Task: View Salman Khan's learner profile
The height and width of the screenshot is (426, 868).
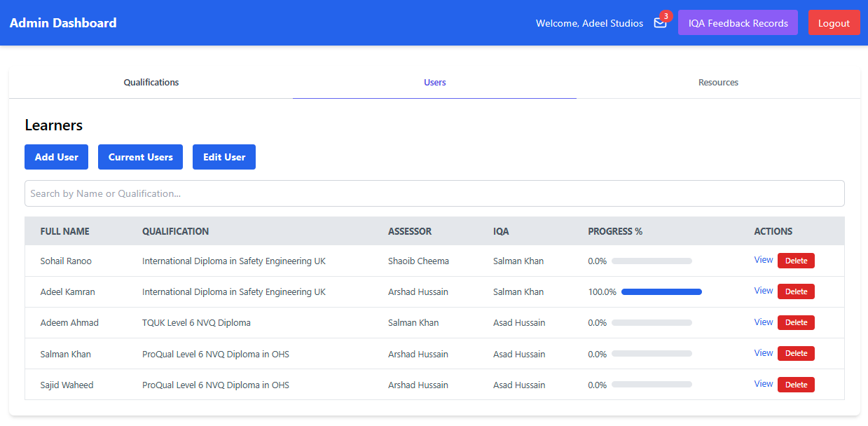Action: point(763,353)
